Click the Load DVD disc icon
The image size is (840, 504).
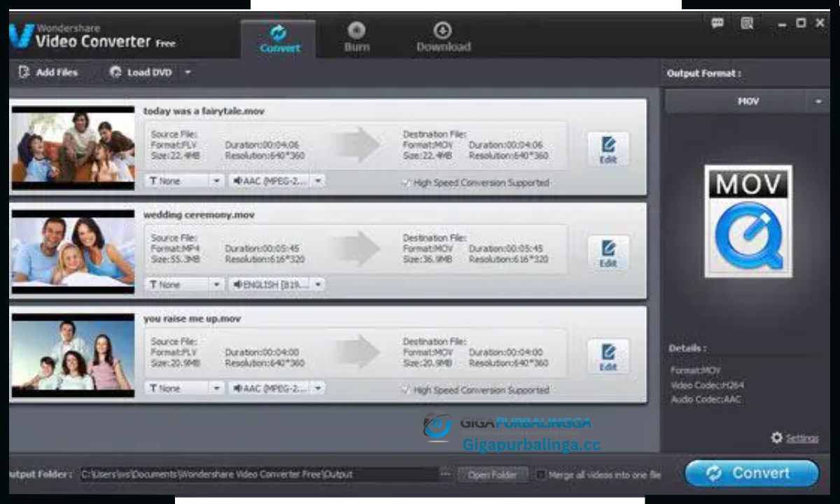pos(115,72)
